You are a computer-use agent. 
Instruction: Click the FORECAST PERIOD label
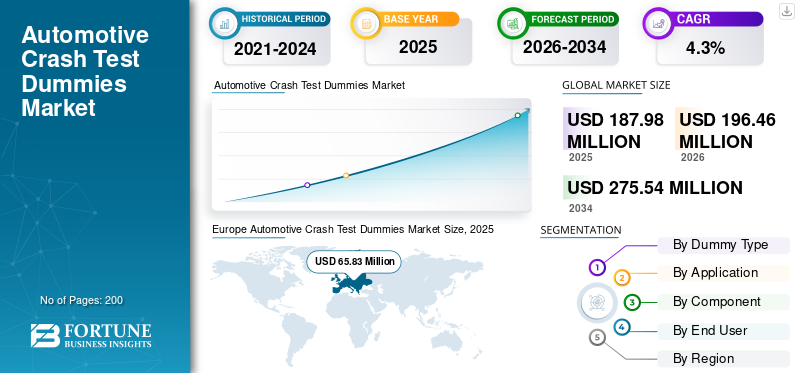[572, 19]
